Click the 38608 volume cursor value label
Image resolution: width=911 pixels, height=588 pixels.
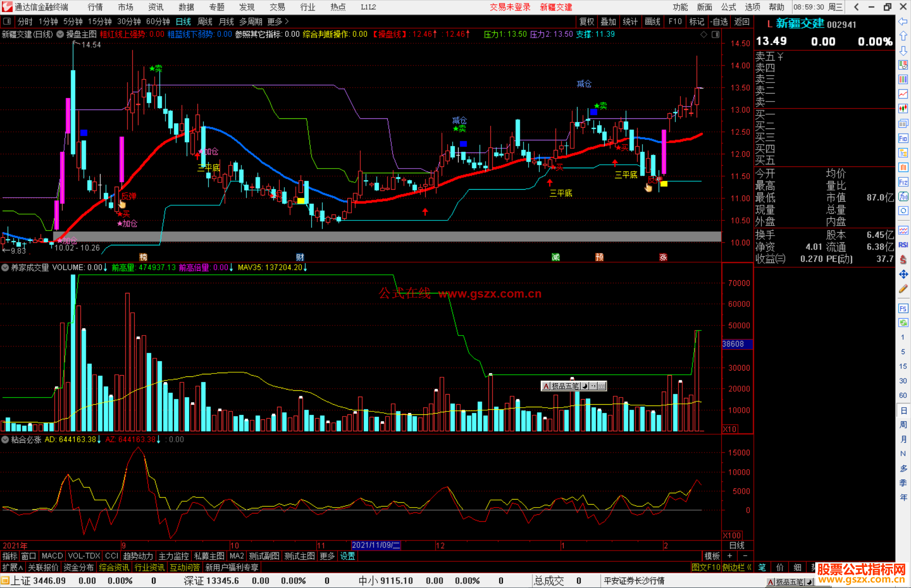737,344
